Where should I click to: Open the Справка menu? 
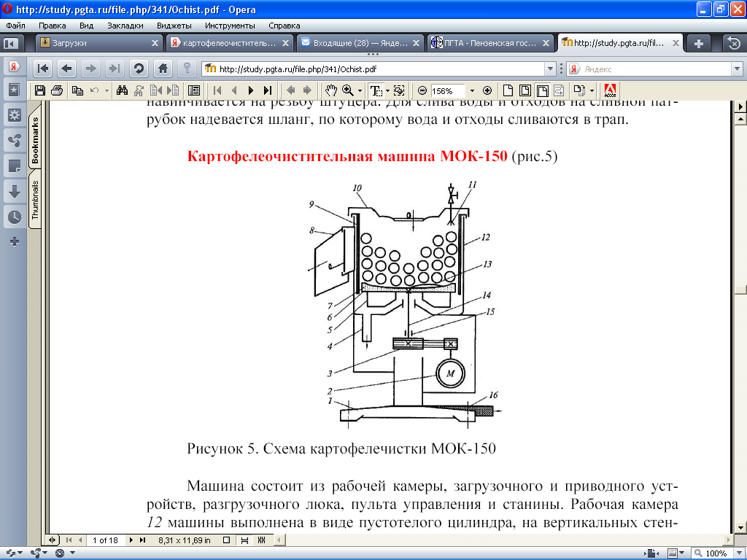[284, 26]
